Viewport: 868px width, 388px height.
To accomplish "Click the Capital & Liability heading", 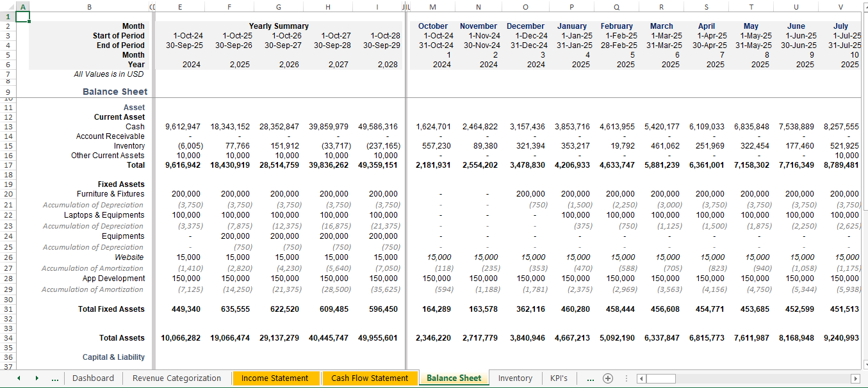I will tap(113, 357).
